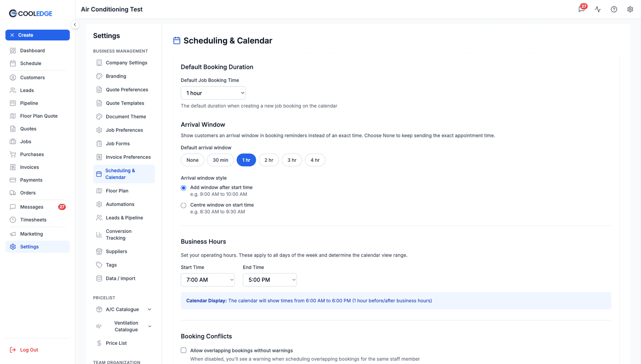Viewport: 641px width, 364px height.
Task: Click the Messages unread count badge in sidebar
Action: tap(62, 207)
